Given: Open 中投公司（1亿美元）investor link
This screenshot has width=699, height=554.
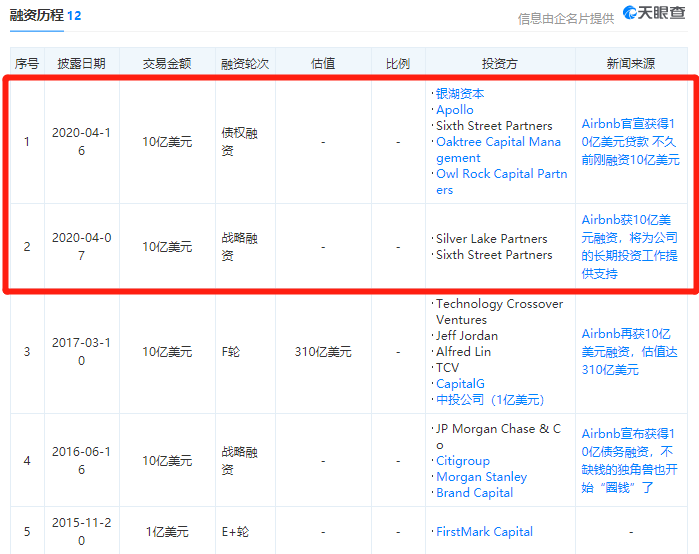Looking at the screenshot, I should click(490, 400).
